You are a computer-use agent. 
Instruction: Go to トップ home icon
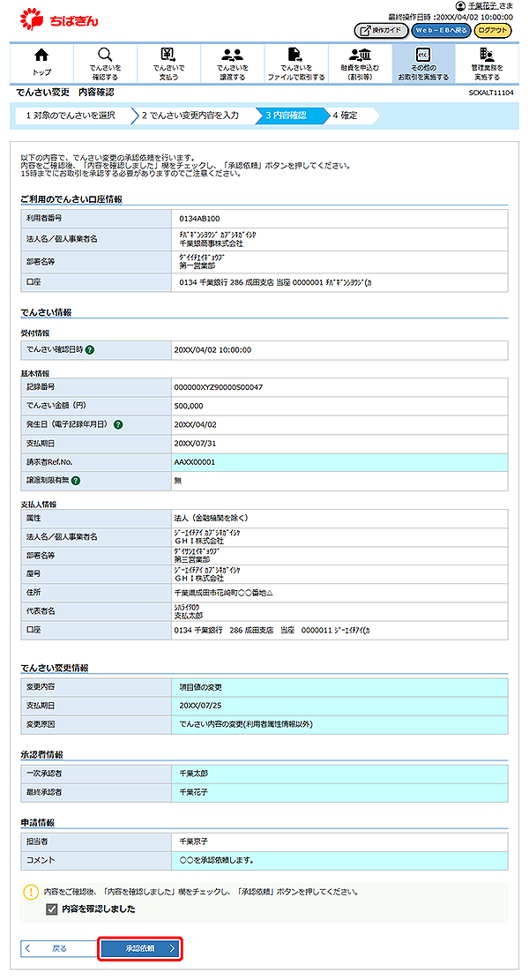(x=41, y=62)
